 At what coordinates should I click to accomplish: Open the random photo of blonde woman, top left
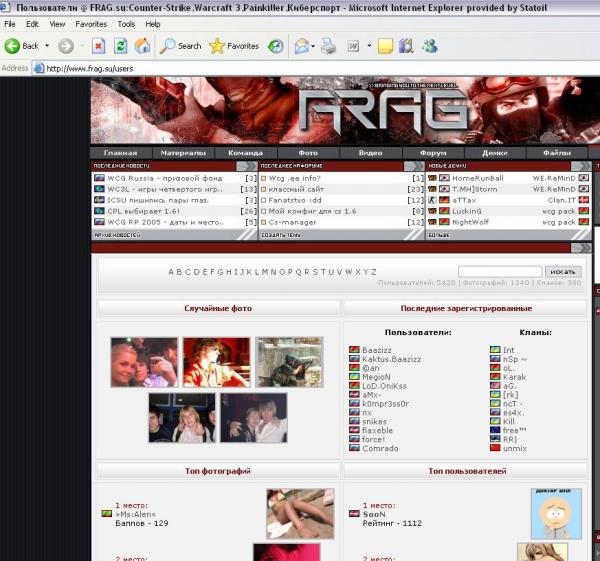(x=144, y=362)
